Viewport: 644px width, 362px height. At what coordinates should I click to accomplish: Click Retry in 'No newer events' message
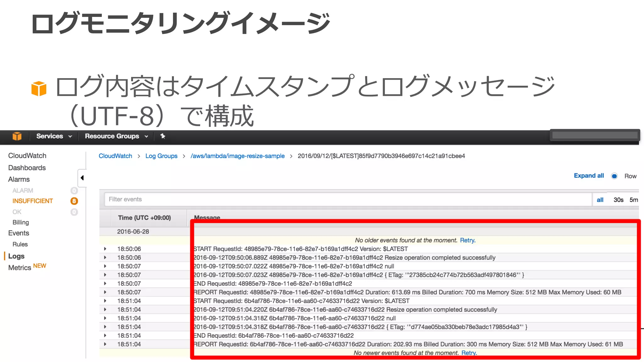tap(469, 353)
